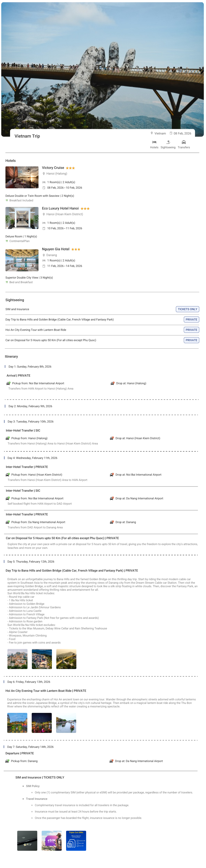Click PRIVATE badge for Bana Hills day trip
The height and width of the screenshot is (868, 206).
pos(191,319)
